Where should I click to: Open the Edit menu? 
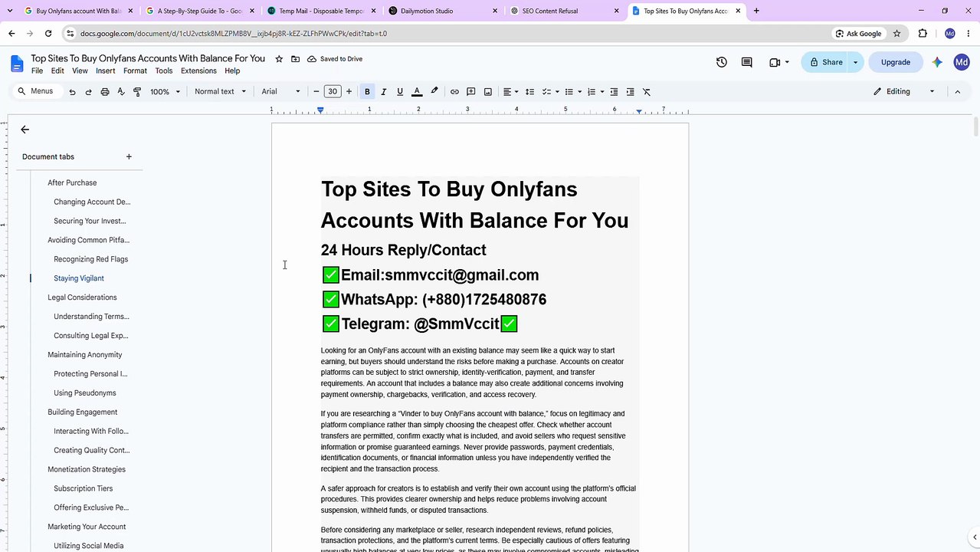pyautogui.click(x=57, y=71)
